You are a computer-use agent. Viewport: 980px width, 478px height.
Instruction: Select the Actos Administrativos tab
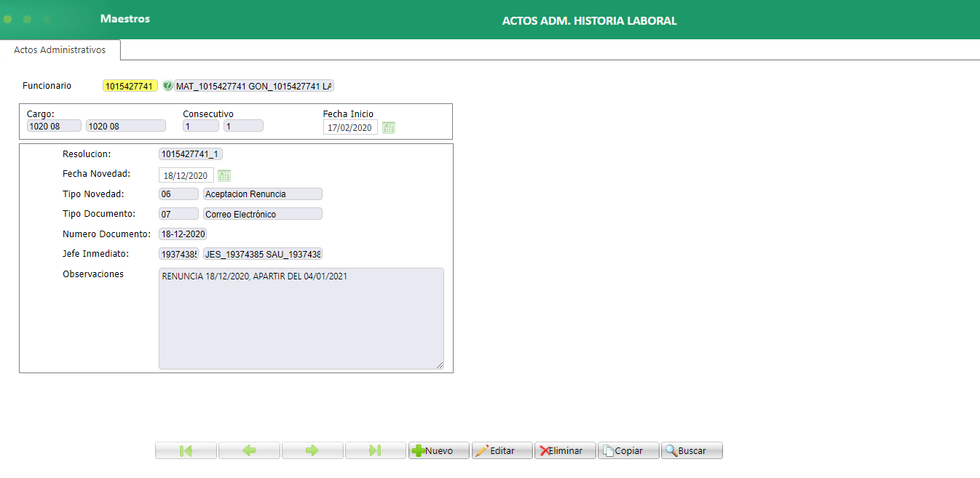coord(60,50)
